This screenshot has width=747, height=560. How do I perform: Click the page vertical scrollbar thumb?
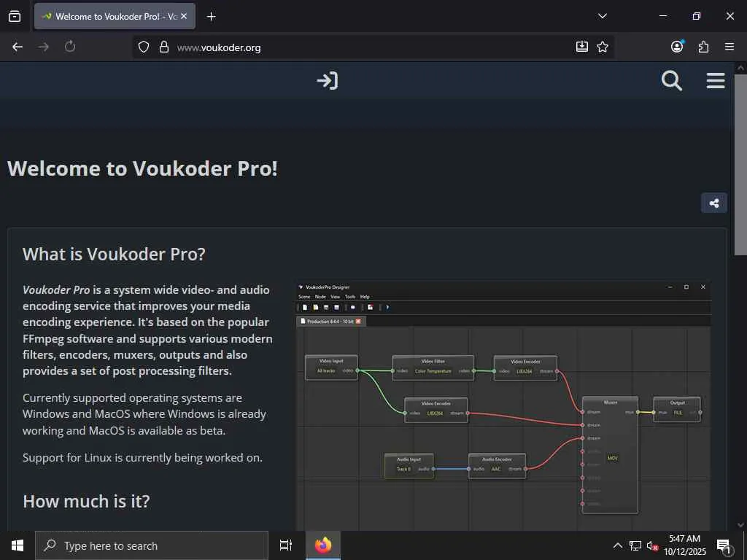click(x=740, y=164)
